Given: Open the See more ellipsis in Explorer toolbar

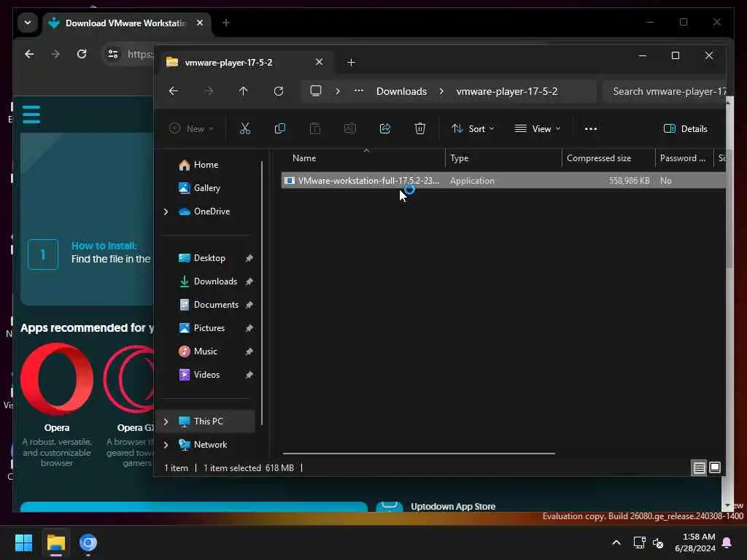Looking at the screenshot, I should tap(591, 128).
